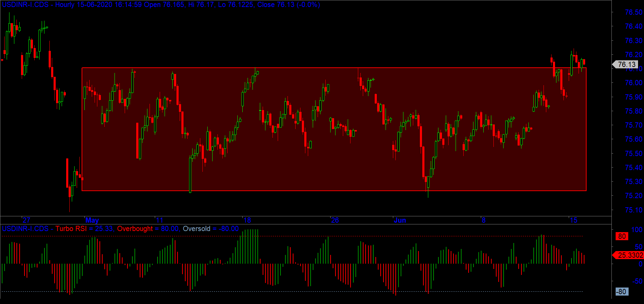Click the 8 date label on time axis

(484, 220)
